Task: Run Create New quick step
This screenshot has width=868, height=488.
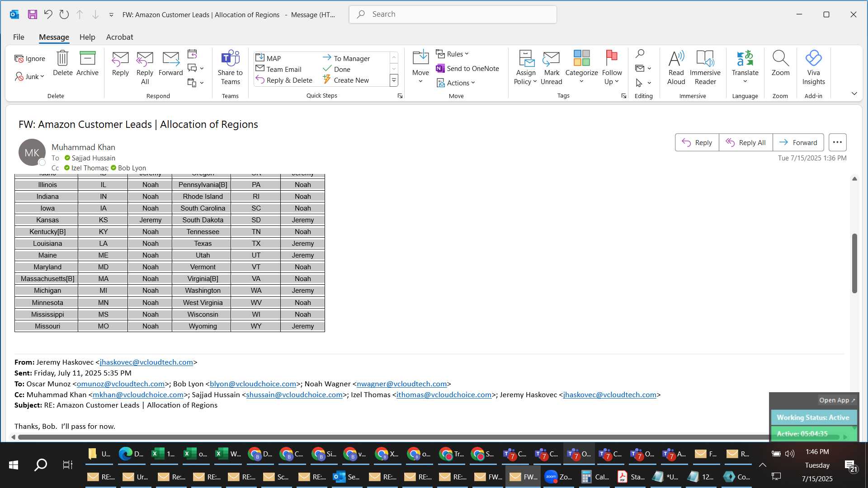Action: [346, 80]
